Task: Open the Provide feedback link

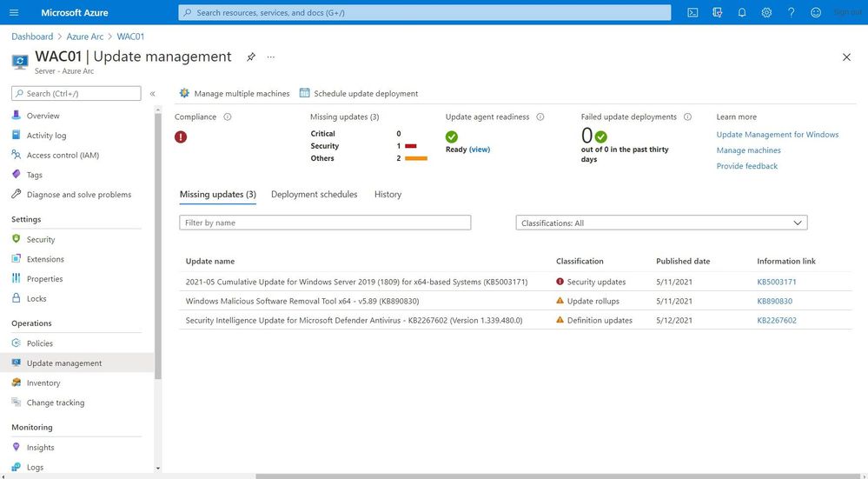Action: tap(746, 166)
